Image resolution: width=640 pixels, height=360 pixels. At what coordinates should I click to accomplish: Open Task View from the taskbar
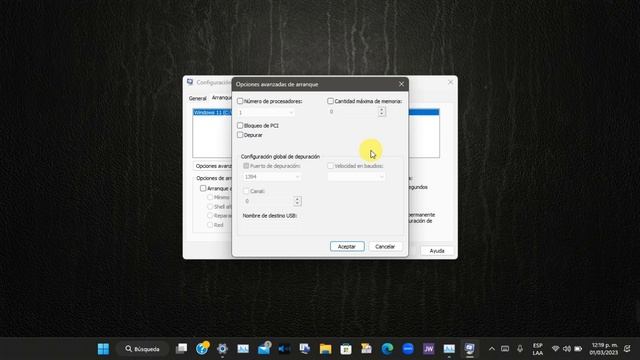181,349
